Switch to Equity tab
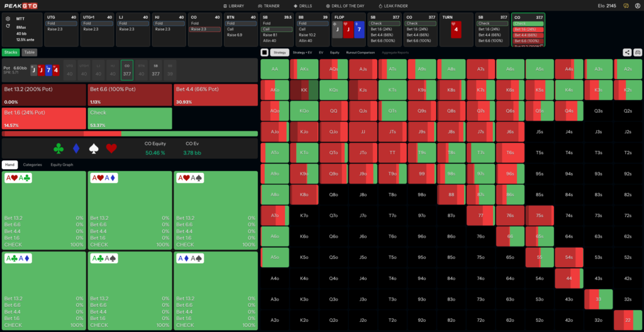The width and height of the screenshot is (644, 332). pyautogui.click(x=335, y=52)
